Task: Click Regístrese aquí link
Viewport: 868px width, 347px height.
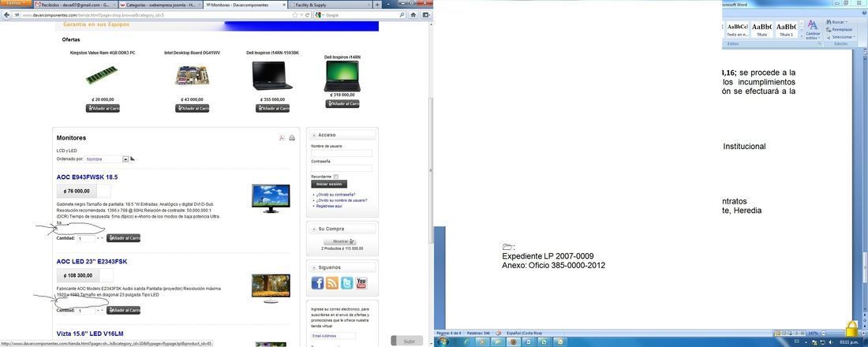Action: [329, 206]
